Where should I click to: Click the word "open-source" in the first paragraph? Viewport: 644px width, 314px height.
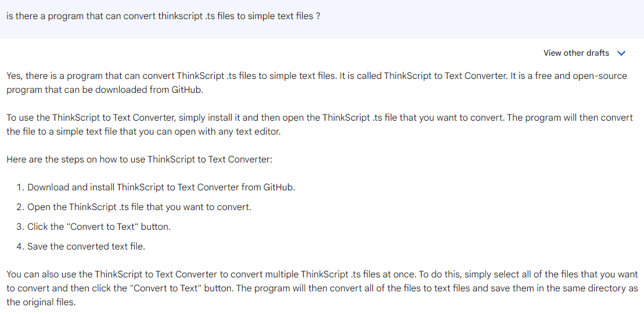tap(600, 76)
